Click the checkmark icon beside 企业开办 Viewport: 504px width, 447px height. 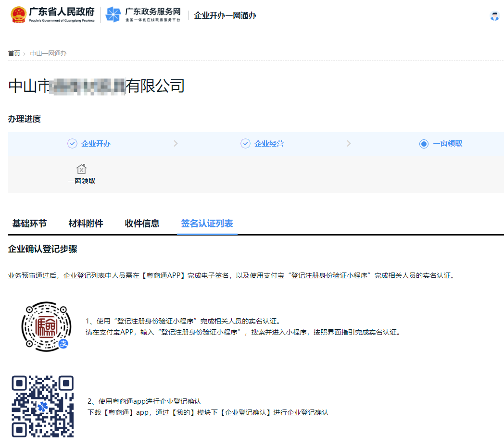72,143
